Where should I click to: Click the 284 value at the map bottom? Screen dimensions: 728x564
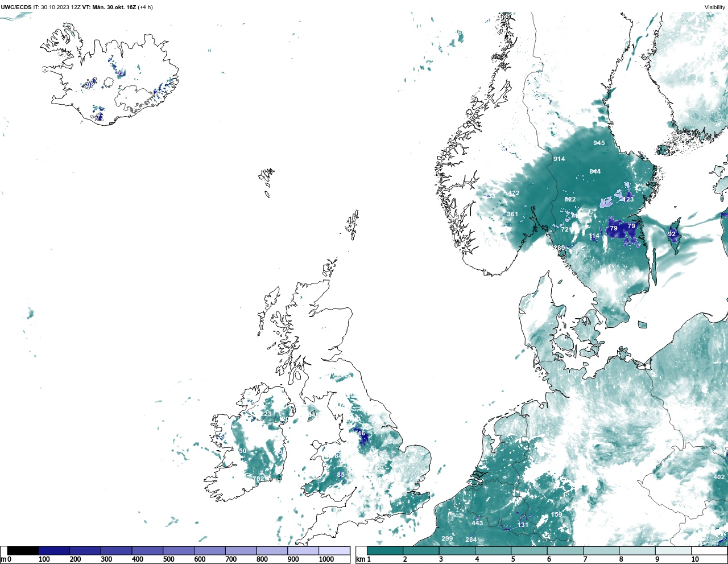coord(471,540)
